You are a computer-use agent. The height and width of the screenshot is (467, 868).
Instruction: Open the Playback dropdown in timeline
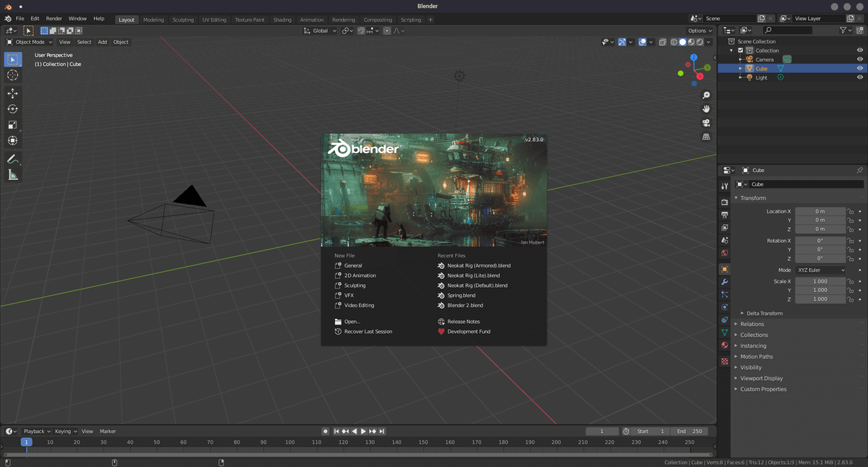(x=36, y=432)
